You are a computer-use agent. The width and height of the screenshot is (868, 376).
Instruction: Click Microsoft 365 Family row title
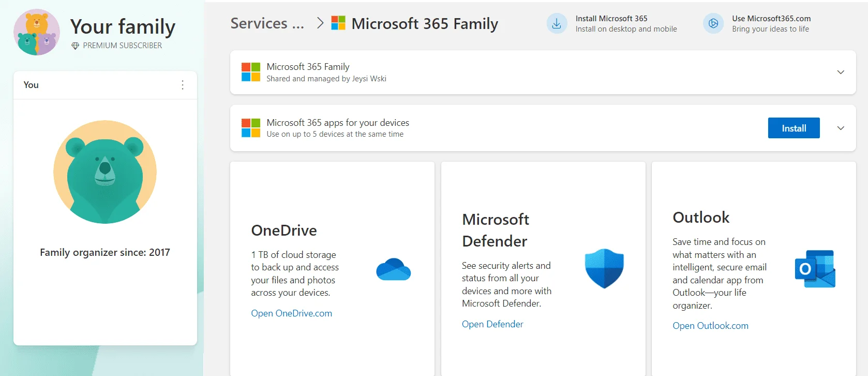pyautogui.click(x=308, y=67)
